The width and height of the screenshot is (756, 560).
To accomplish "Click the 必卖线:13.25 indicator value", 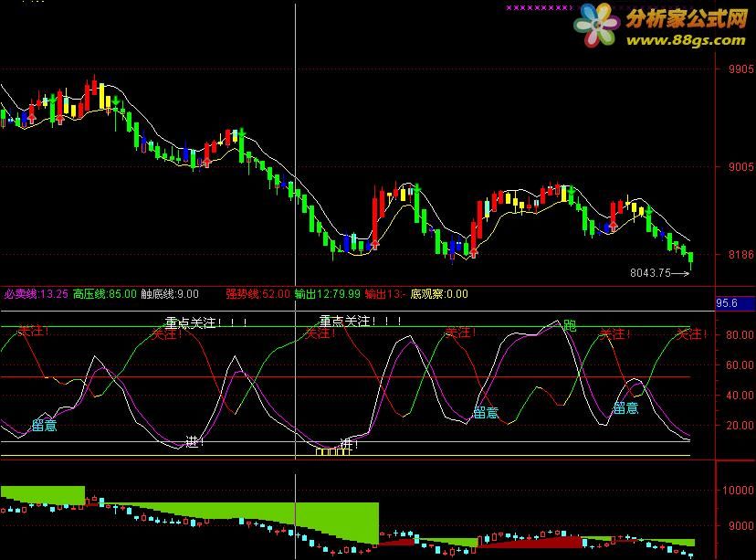I will click(x=37, y=294).
